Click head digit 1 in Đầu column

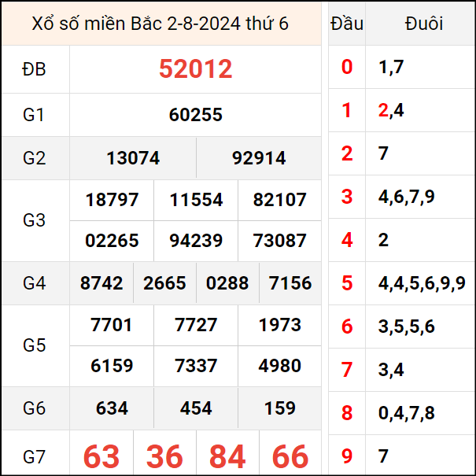347,110
